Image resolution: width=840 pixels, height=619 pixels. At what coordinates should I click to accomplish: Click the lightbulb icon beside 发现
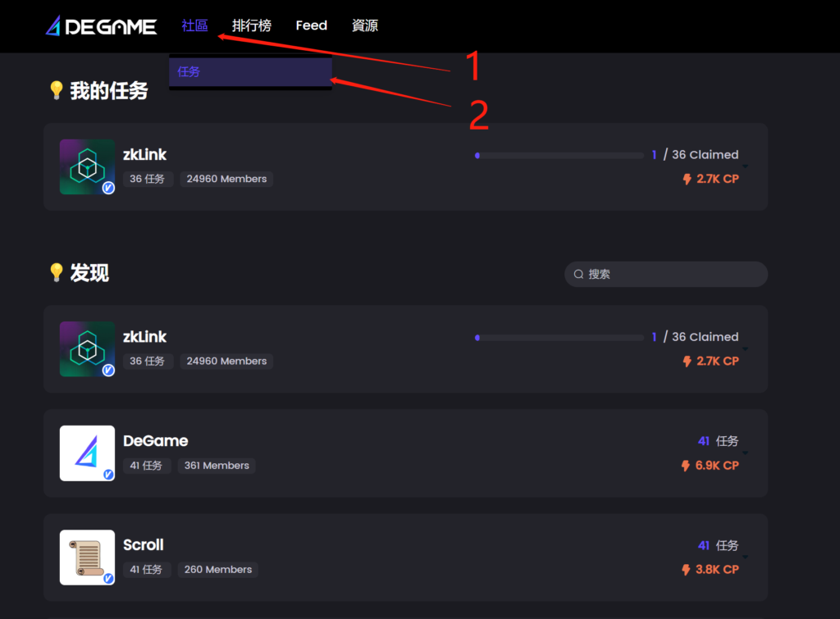[57, 272]
